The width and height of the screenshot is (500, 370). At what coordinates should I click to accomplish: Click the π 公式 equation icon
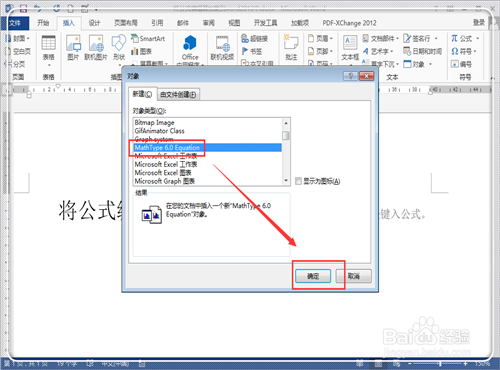click(x=454, y=39)
